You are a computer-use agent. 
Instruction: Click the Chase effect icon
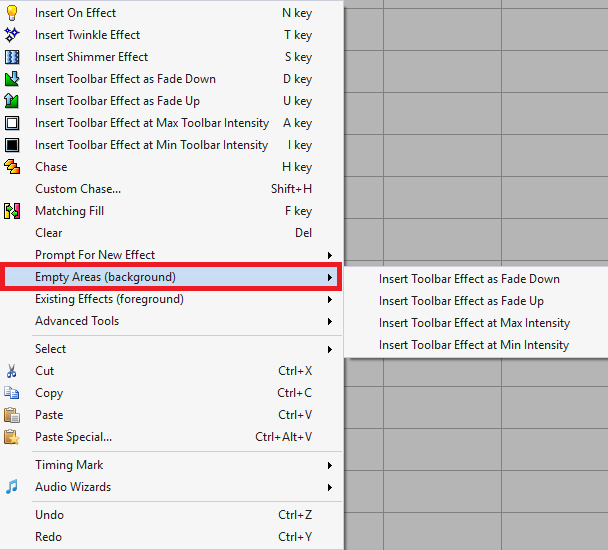coord(12,167)
